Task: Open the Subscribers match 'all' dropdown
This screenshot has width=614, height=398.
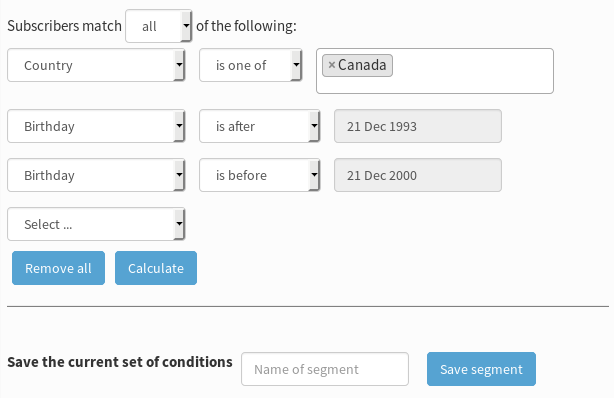Action: 159,26
